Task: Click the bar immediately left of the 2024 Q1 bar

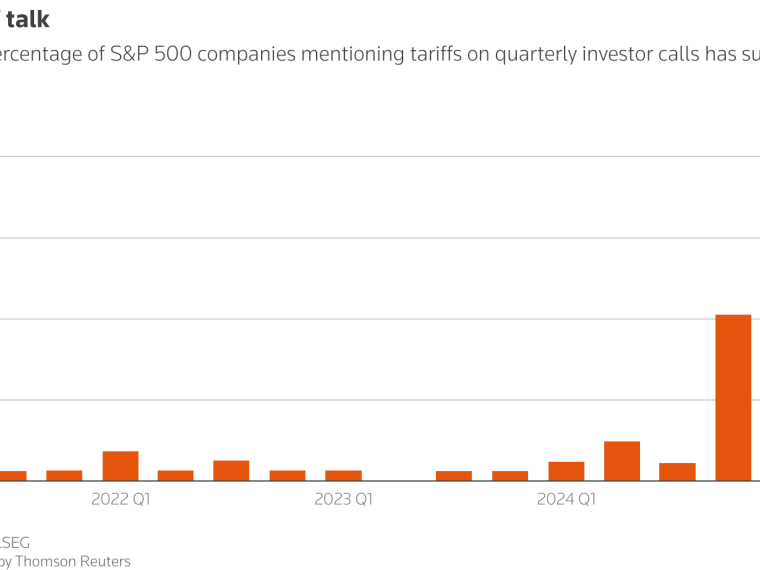Action: [510, 476]
